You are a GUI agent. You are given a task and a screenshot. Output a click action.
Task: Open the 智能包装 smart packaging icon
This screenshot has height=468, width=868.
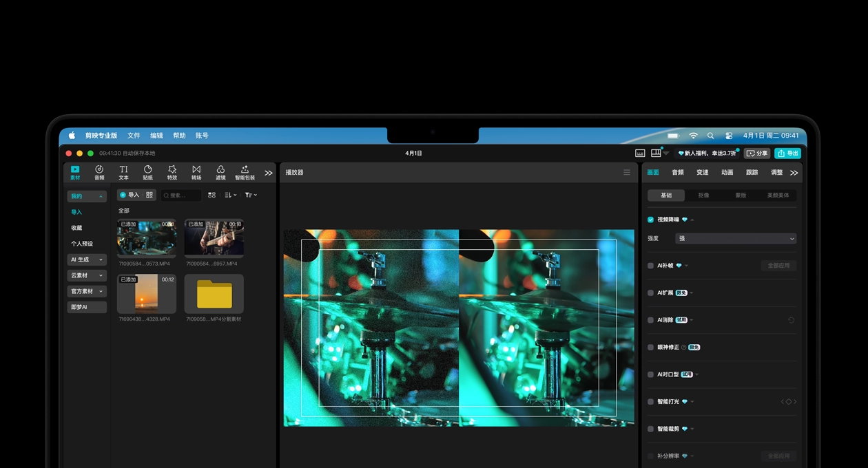coord(245,172)
